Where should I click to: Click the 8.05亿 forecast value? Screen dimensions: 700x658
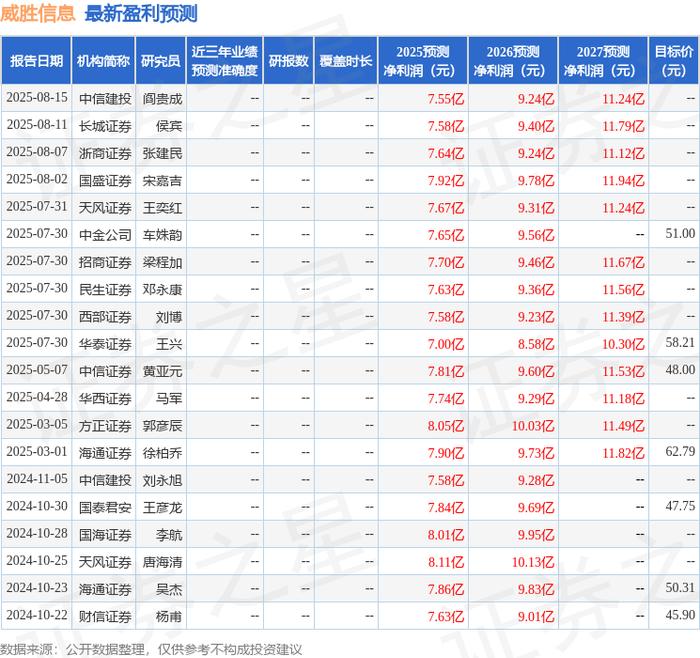pos(446,425)
